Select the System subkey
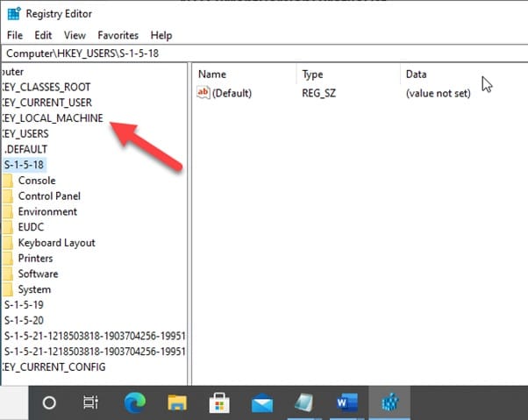528x420 pixels. pos(34,289)
